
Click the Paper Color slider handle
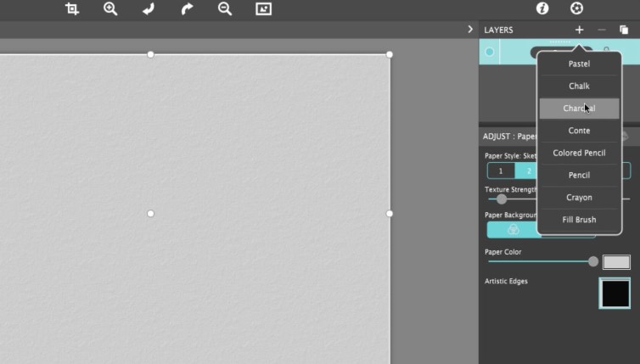593,261
